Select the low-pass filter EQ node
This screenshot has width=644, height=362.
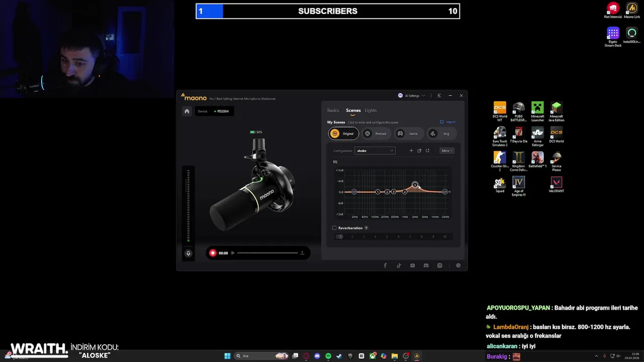pos(445,192)
